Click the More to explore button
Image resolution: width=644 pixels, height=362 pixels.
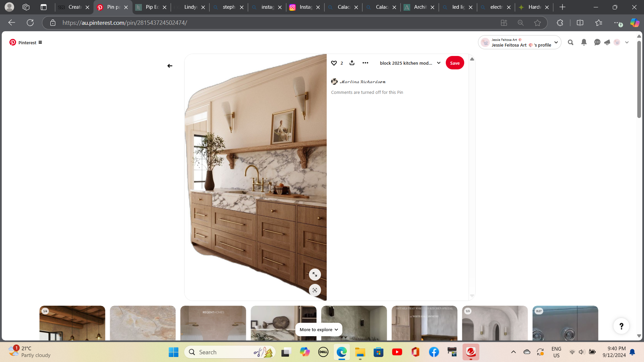319,329
